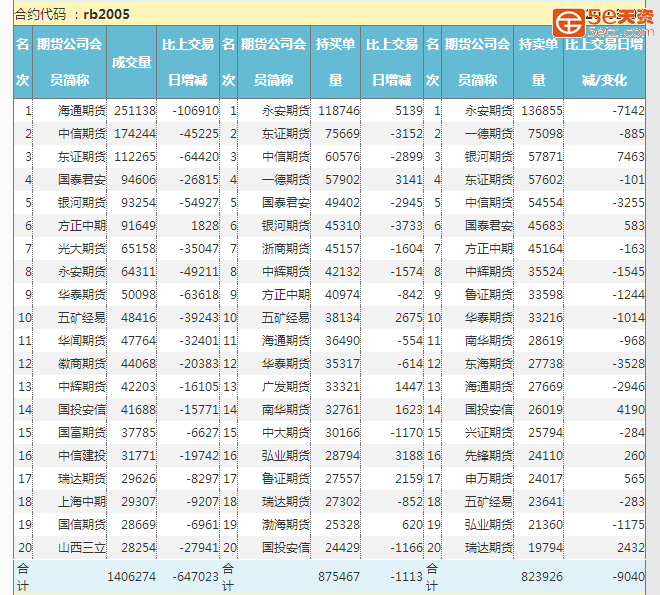
Task: Select 徽商期货 row entry
Action: pos(82,364)
